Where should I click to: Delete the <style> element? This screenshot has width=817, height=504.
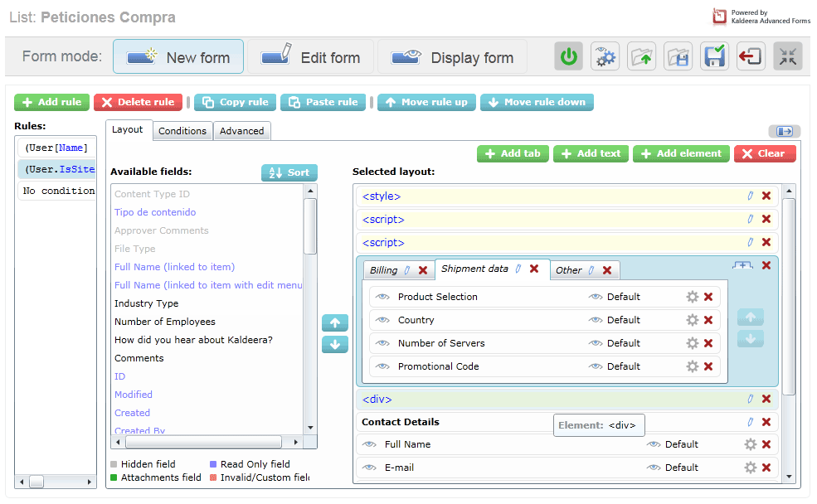point(766,196)
